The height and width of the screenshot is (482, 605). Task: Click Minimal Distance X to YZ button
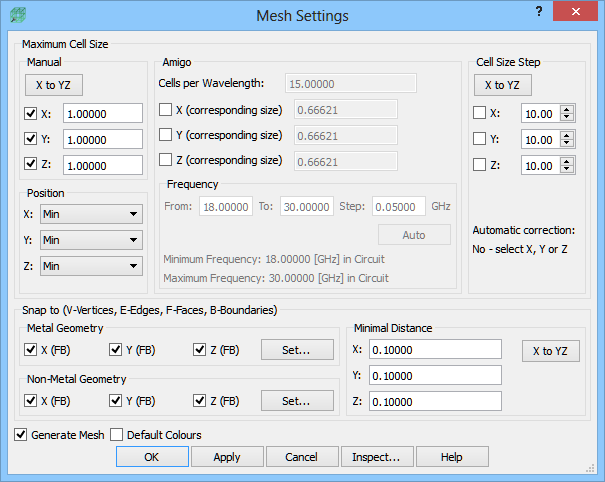click(x=551, y=351)
